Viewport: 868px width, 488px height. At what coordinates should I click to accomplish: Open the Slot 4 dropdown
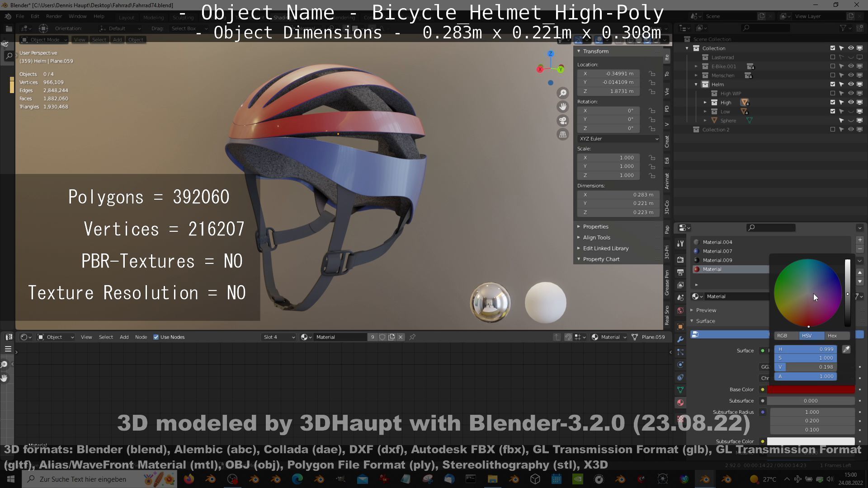[279, 337]
